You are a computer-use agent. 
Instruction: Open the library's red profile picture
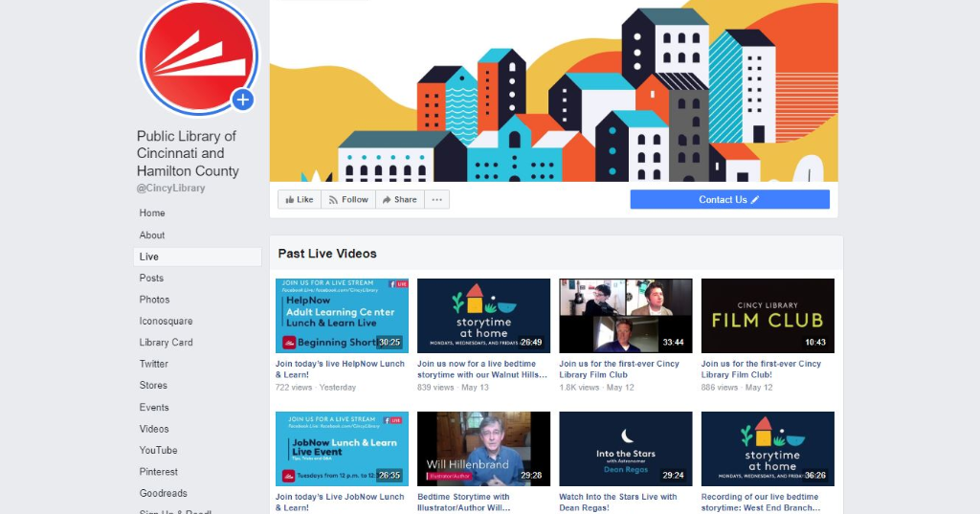(x=199, y=56)
